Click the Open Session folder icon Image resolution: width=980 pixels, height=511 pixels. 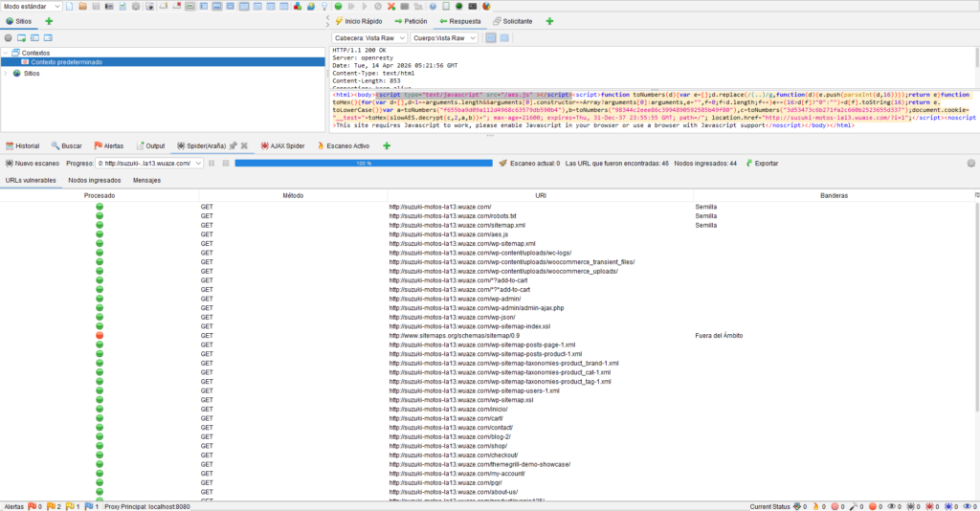82,7
